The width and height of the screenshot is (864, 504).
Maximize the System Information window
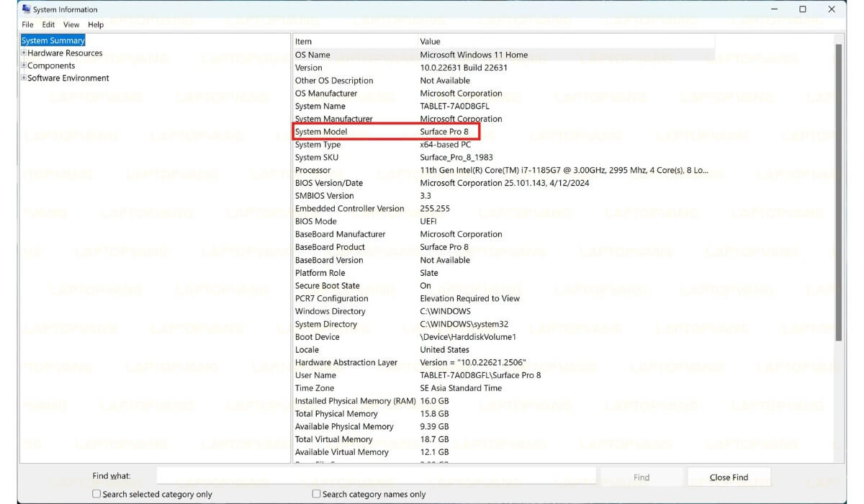click(x=803, y=9)
